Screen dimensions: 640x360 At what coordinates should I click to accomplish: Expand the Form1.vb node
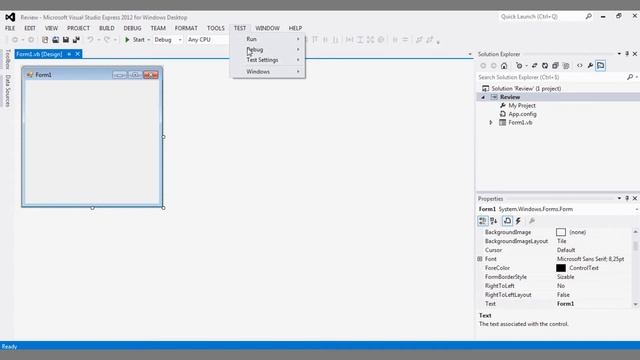(491, 122)
